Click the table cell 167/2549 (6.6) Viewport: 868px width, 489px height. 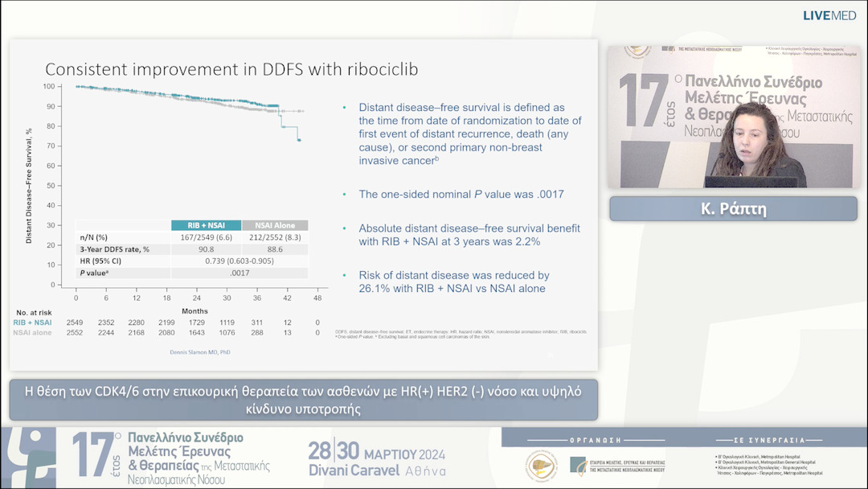[x=207, y=237]
